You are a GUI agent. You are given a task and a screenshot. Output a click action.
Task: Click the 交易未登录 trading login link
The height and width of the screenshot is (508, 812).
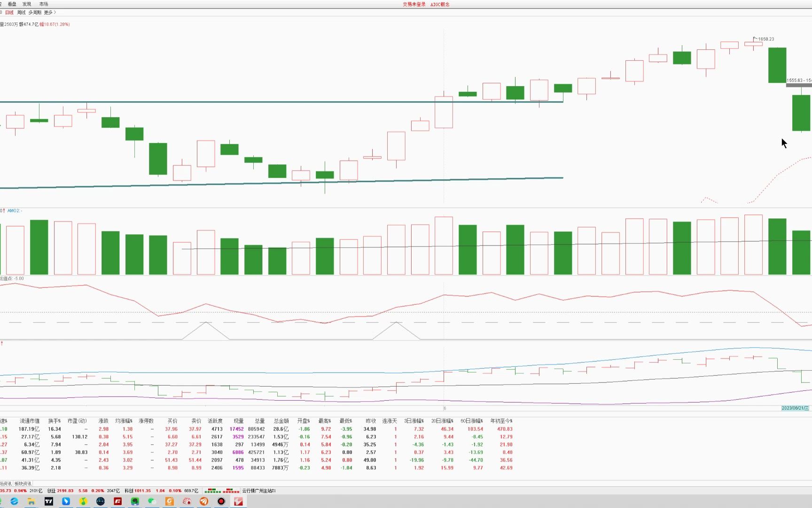click(414, 4)
